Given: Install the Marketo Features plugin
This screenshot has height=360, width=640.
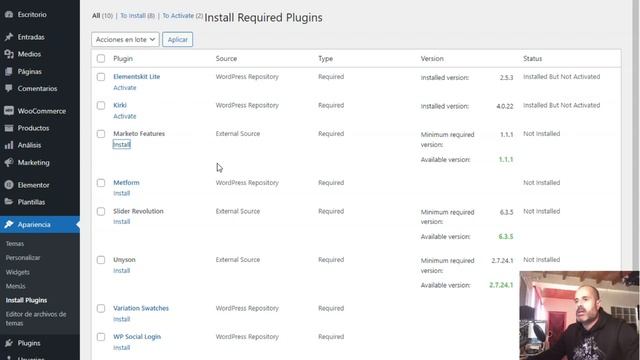Looking at the screenshot, I should pos(122,144).
